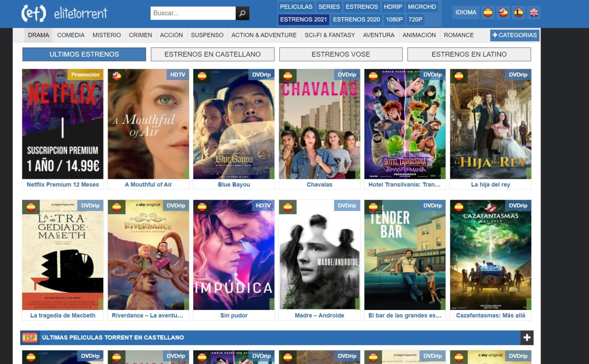
Task: Choose the mixed UK-Spain VOSE flag icon
Action: (x=503, y=13)
